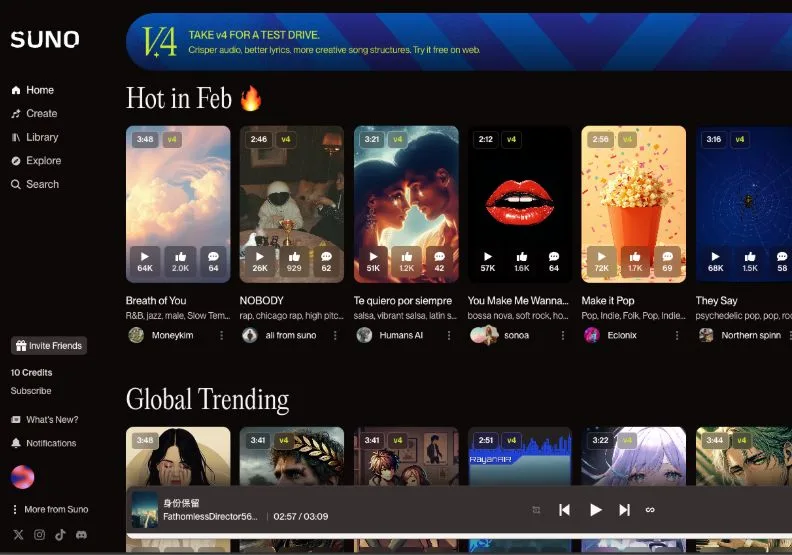Image resolution: width=792 pixels, height=555 pixels.
Task: Seek on the player progress bar
Action: (x=459, y=535)
